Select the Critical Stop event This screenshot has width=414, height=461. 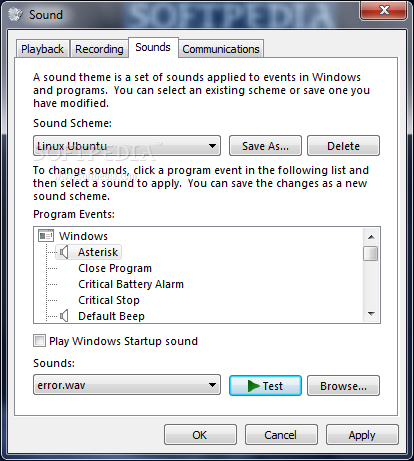(109, 300)
